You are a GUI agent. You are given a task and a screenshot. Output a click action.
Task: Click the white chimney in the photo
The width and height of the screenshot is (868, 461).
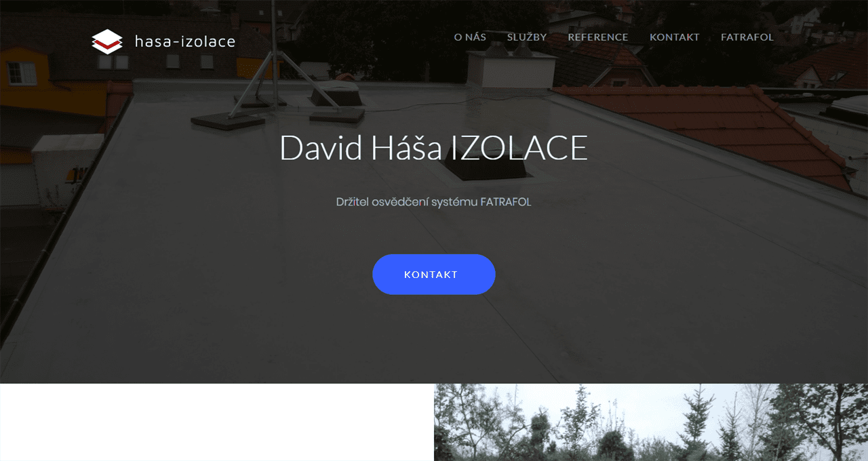(512, 70)
